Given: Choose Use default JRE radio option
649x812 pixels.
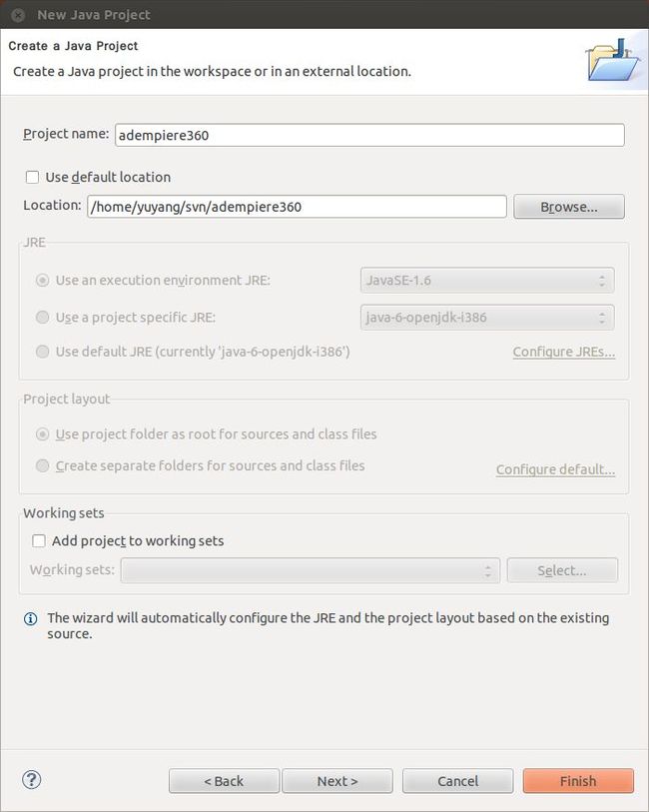Looking at the screenshot, I should [x=43, y=352].
